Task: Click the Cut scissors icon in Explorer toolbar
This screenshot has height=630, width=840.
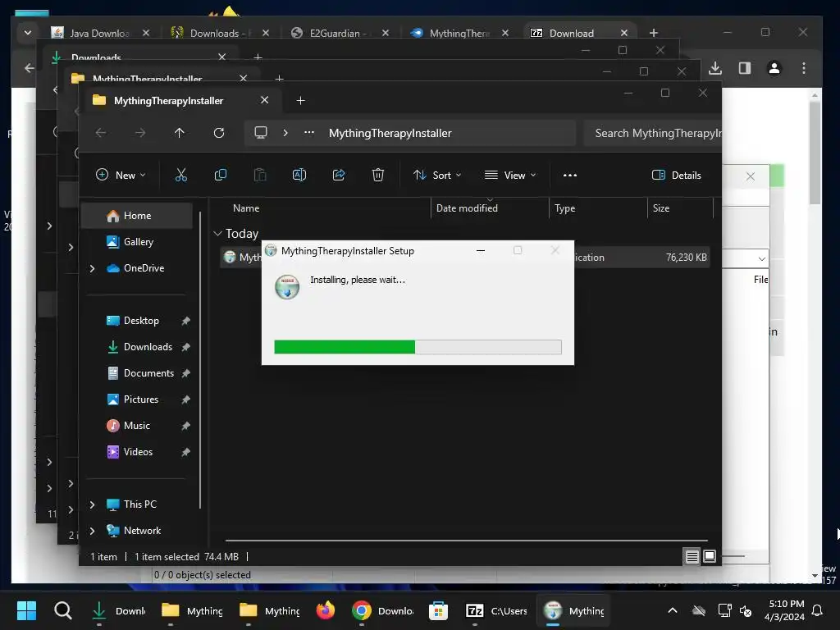Action: tap(181, 176)
